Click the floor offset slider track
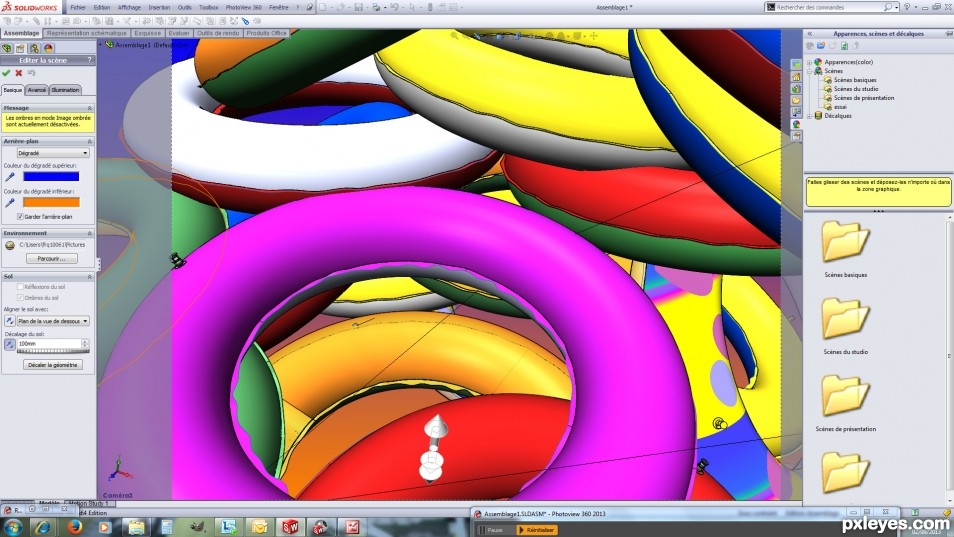The height and width of the screenshot is (537, 954). tap(53, 351)
